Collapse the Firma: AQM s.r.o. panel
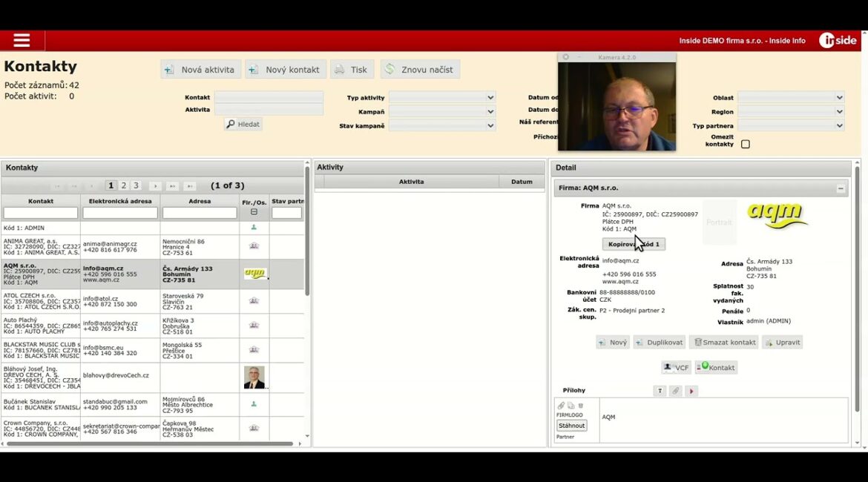868x482 pixels. (x=841, y=188)
